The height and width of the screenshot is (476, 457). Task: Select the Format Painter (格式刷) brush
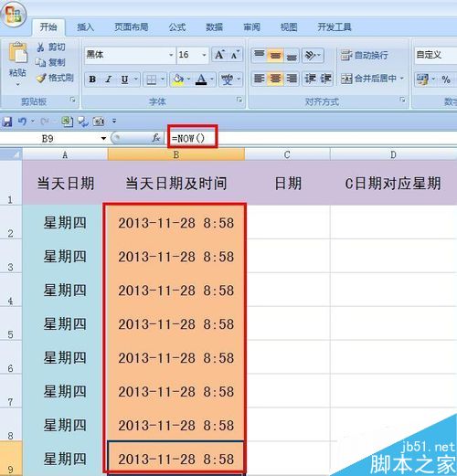pos(41,79)
